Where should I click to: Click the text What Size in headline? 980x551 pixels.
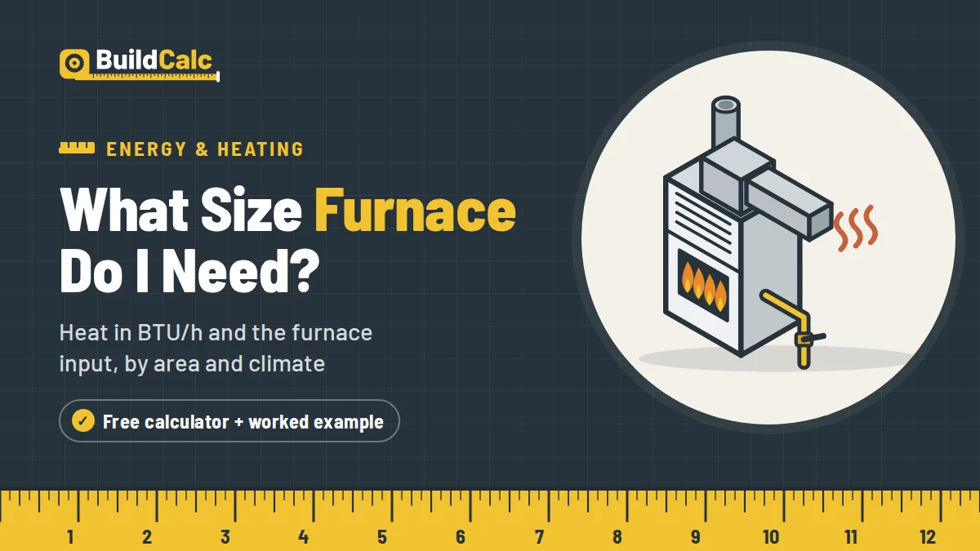point(181,209)
